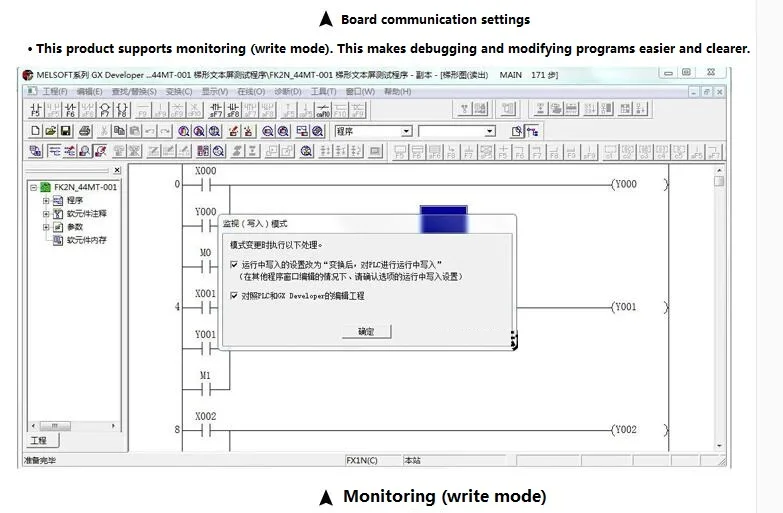Select the M1 contact in ladder
Screen dimensions: 783x513
(206, 389)
